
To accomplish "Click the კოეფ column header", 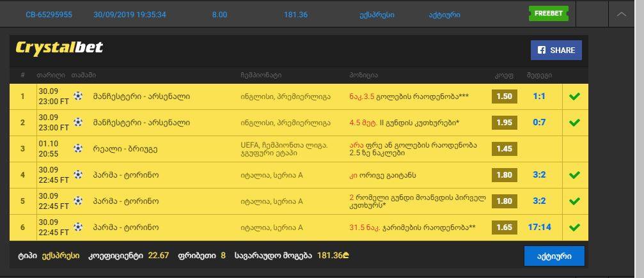I will click(503, 75).
